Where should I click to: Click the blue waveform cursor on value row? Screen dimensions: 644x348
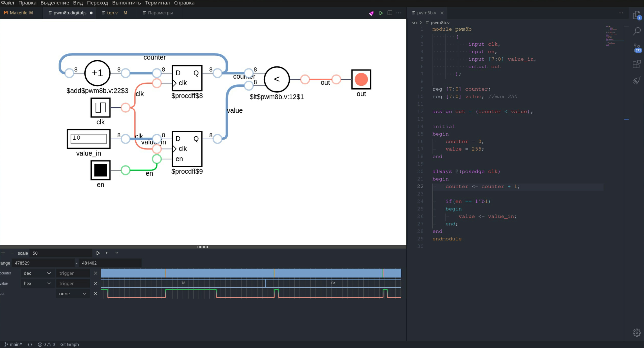pos(265,283)
